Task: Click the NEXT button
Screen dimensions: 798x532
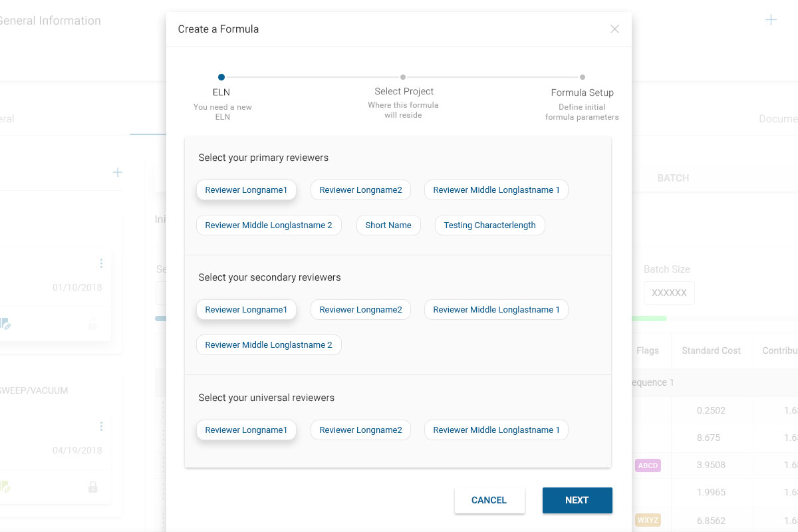Action: (x=577, y=500)
